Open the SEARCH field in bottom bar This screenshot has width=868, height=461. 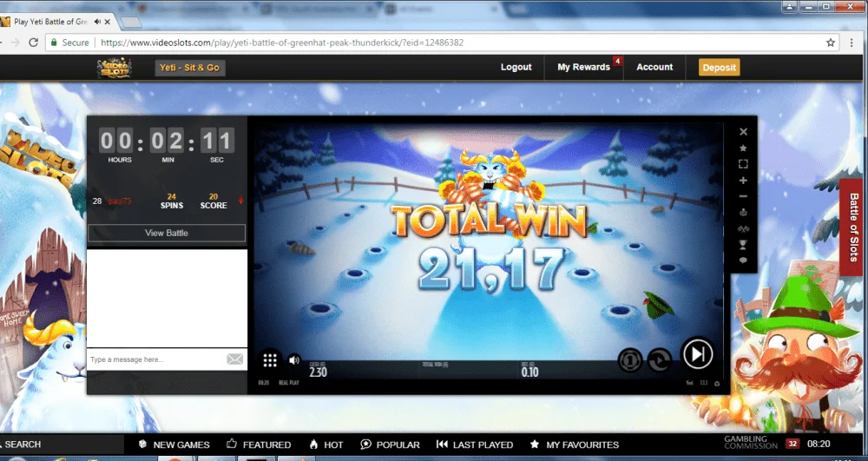(x=61, y=445)
